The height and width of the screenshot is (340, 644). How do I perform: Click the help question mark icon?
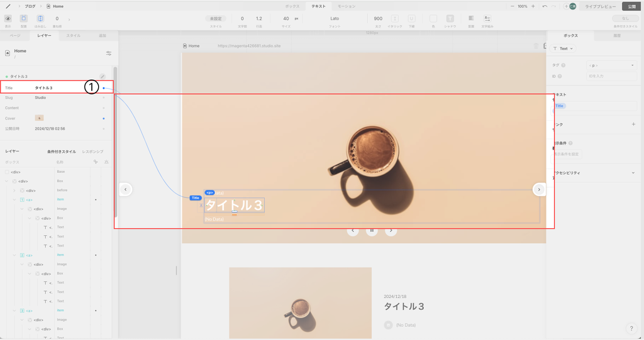[631, 329]
